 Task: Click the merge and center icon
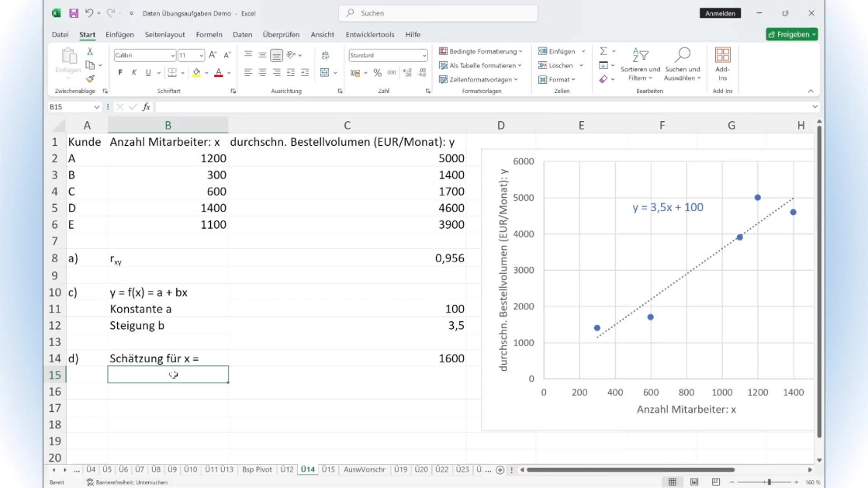coord(325,73)
